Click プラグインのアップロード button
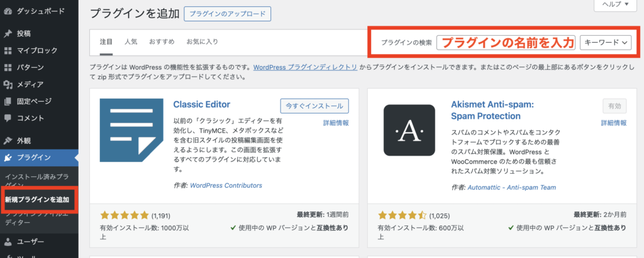The width and height of the screenshot is (644, 258). coord(228,14)
